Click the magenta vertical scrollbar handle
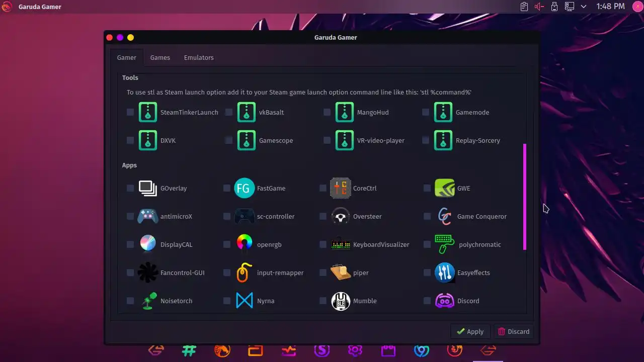Screen dimensions: 644x362 click(525, 197)
